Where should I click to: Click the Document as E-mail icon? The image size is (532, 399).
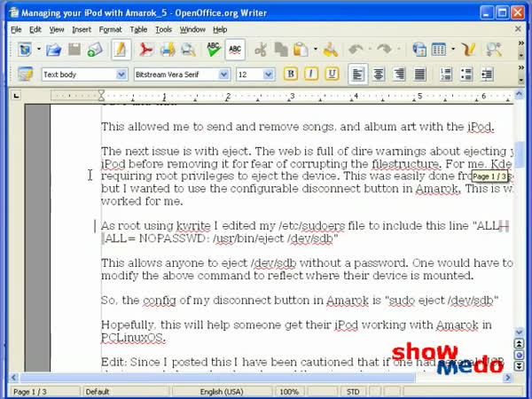pos(95,50)
